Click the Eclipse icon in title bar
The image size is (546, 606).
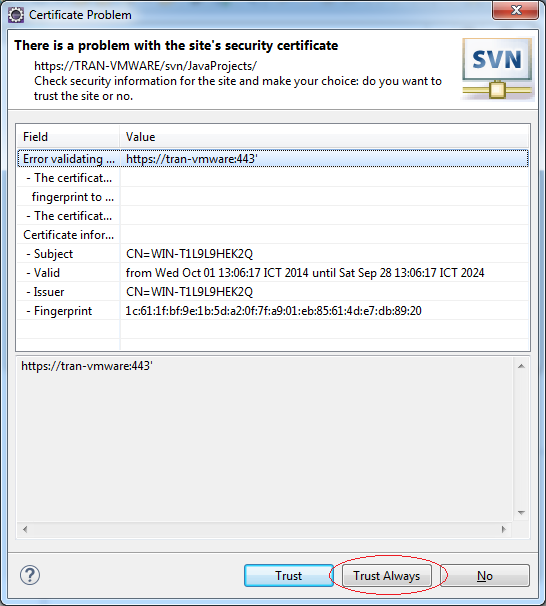(x=16, y=15)
